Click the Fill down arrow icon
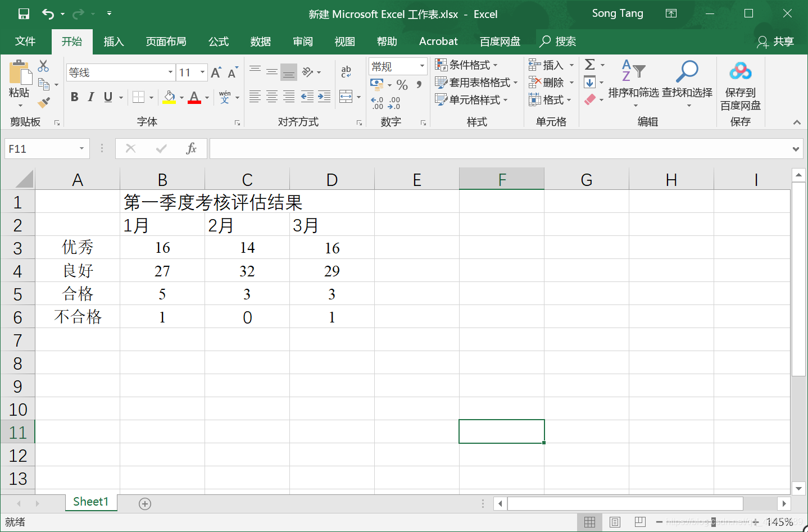 [x=589, y=83]
